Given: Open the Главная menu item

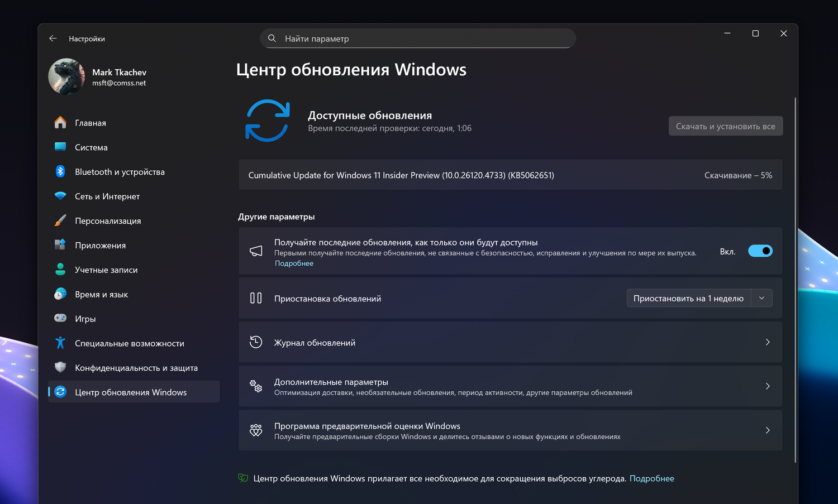Looking at the screenshot, I should click(134, 123).
